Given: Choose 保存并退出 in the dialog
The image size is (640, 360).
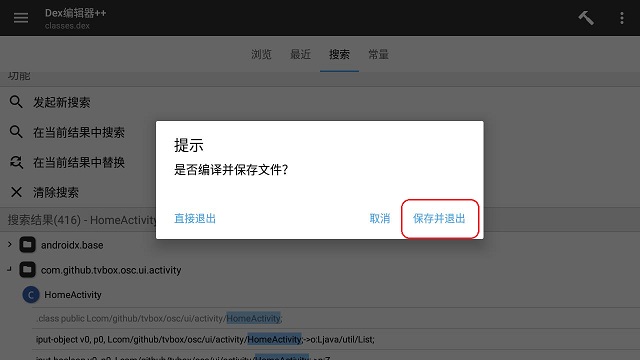Looking at the screenshot, I should tap(439, 218).
